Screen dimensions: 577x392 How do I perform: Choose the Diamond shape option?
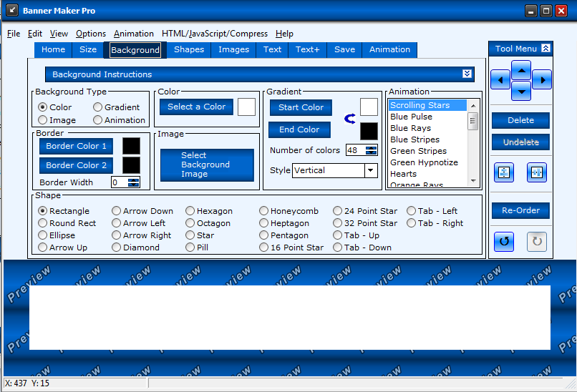pyautogui.click(x=136, y=248)
